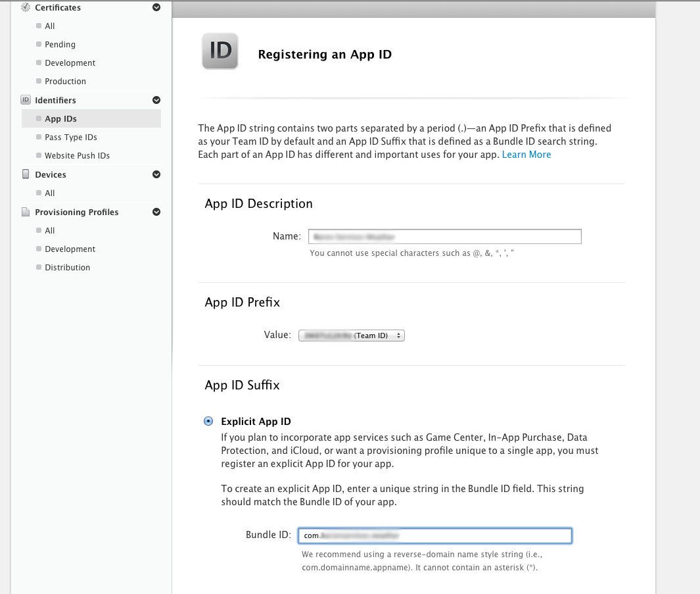Image resolution: width=700 pixels, height=594 pixels.
Task: Select App IDs in the sidebar
Action: click(60, 118)
